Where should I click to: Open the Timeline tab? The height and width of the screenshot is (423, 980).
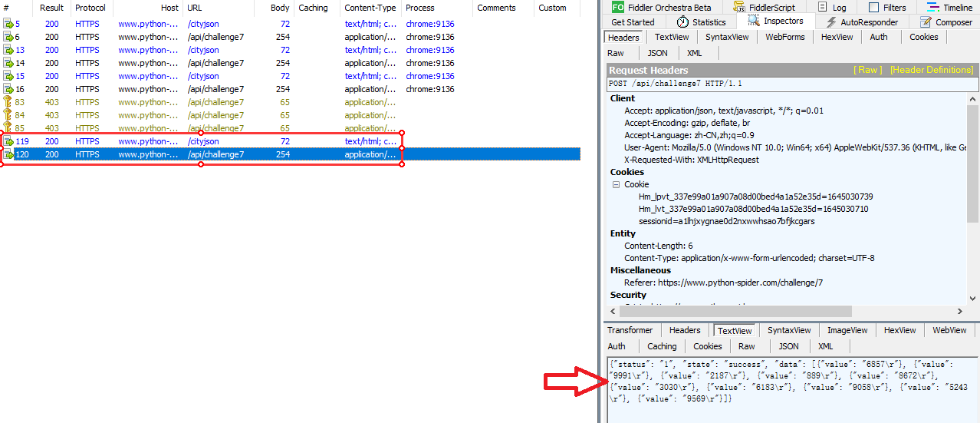[949, 8]
